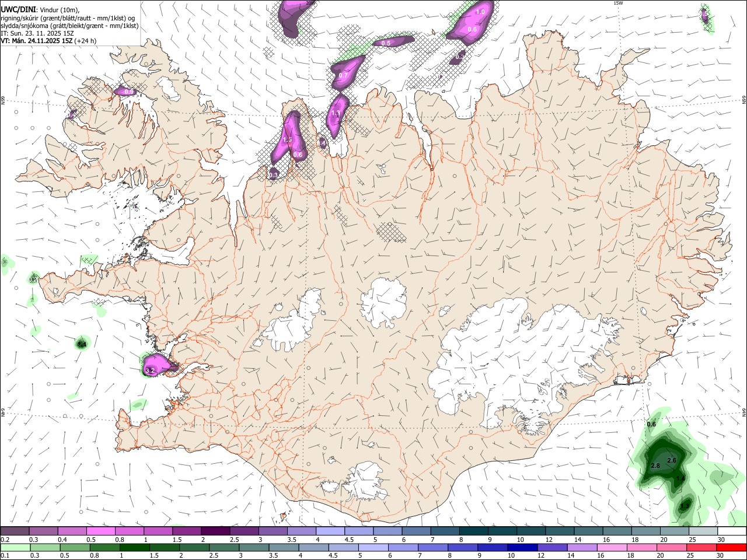Click the pink snow cell over Faxaflói bay
Screen dimensions: 747x560
point(159,366)
